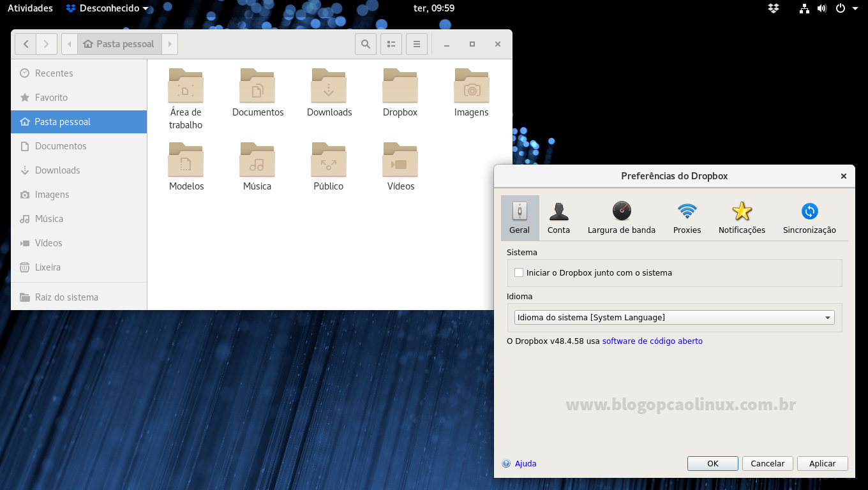Screen dimensions: 868x490
Task: Select the Imagens folder icon
Action: tap(472, 85)
